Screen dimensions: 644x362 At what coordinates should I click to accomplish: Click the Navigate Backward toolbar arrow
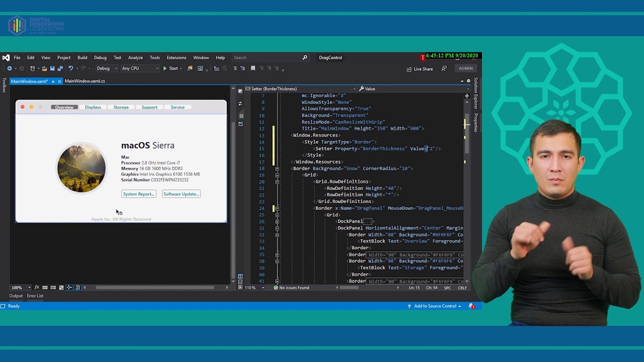9,68
